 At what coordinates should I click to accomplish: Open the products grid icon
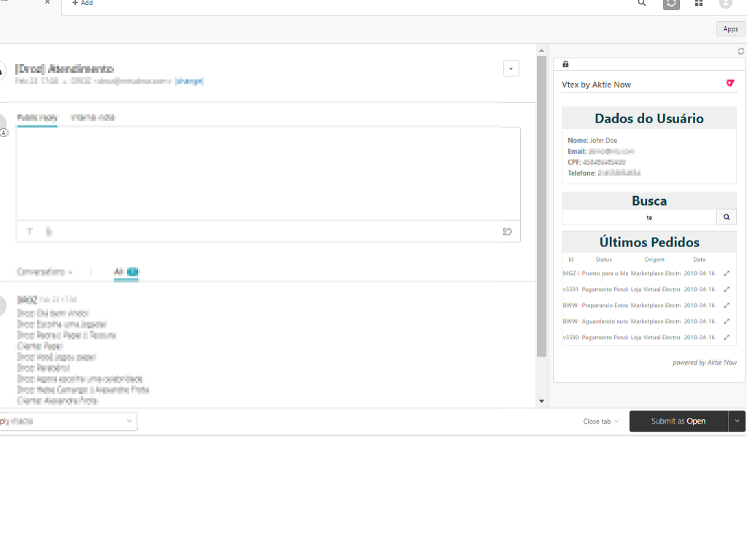tap(699, 4)
